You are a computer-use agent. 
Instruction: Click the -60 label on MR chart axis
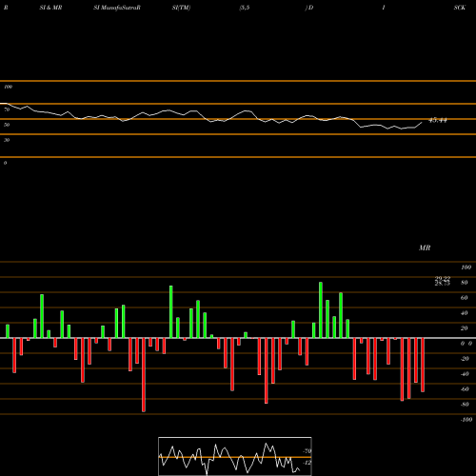pyautogui.click(x=465, y=389)
